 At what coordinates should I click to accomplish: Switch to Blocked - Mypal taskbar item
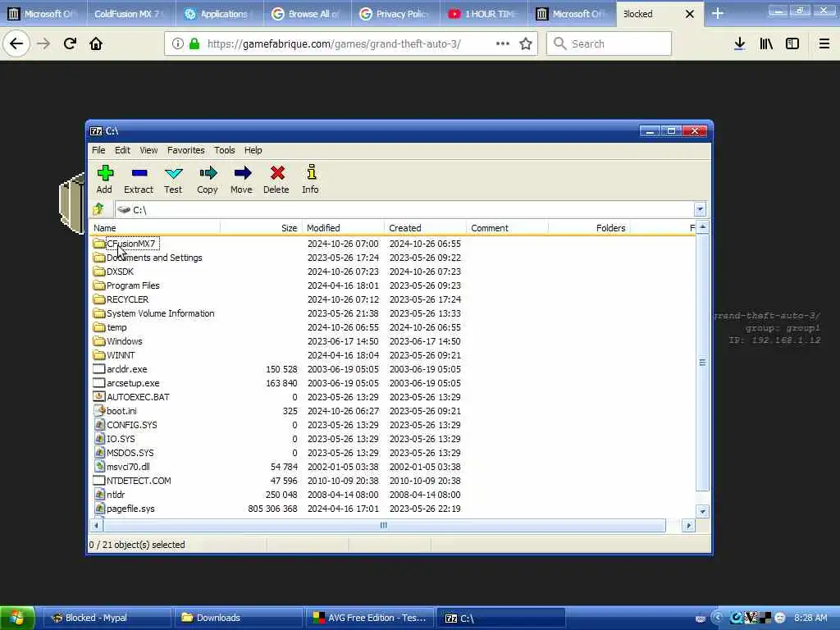(107, 618)
